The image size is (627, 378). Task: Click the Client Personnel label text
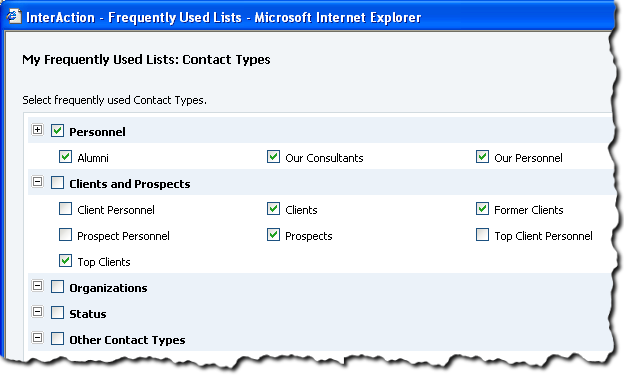point(116,210)
